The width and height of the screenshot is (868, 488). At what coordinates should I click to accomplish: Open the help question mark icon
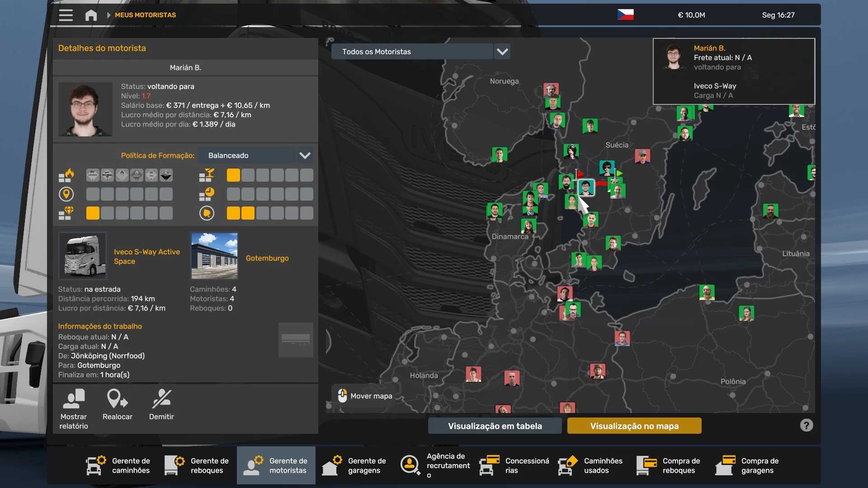coord(806,425)
